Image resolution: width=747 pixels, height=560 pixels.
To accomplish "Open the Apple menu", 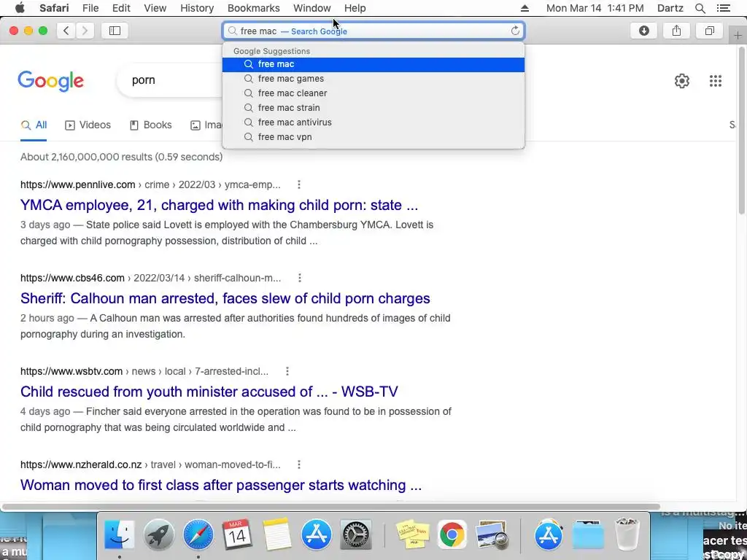I will coord(20,8).
